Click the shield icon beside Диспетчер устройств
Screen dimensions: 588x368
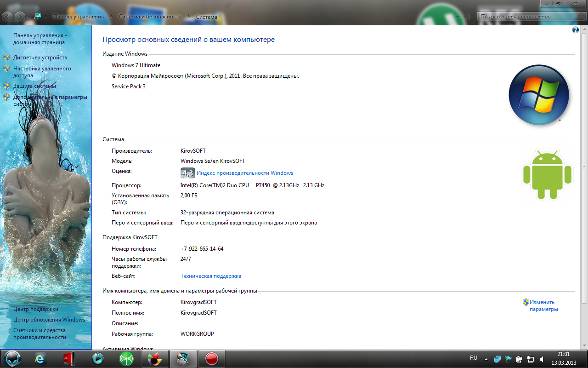[x=6, y=57]
